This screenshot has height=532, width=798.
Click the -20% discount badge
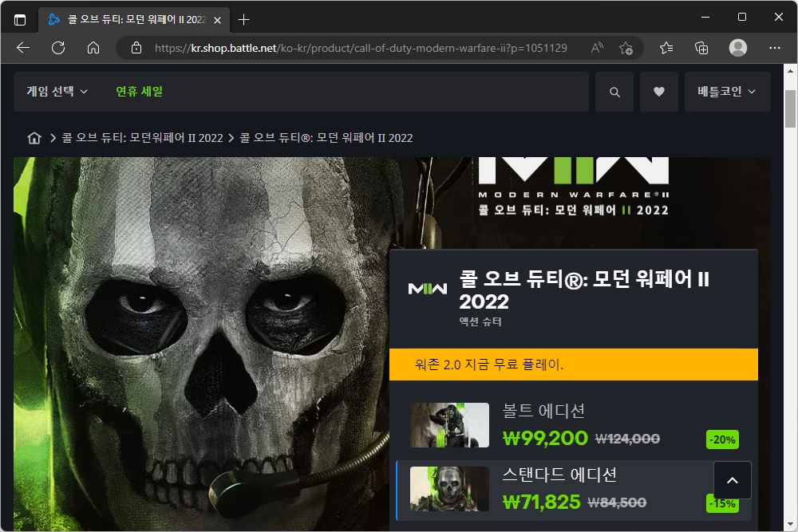tap(723, 439)
